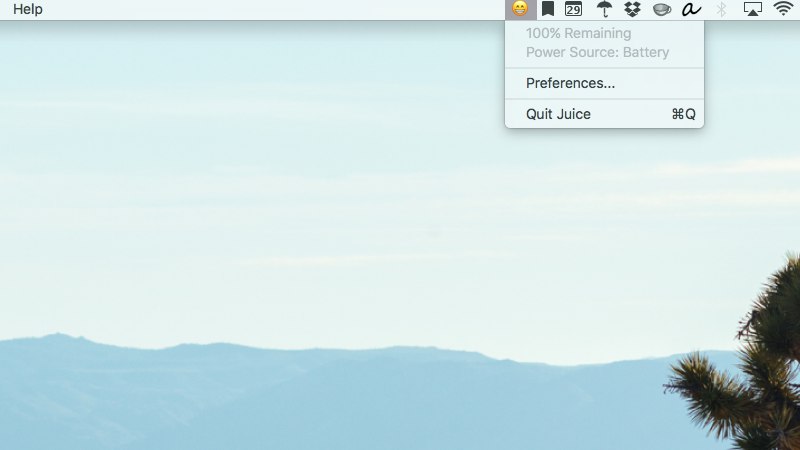Open the AirPlay display icon
The image size is (800, 450).
pyautogui.click(x=753, y=9)
